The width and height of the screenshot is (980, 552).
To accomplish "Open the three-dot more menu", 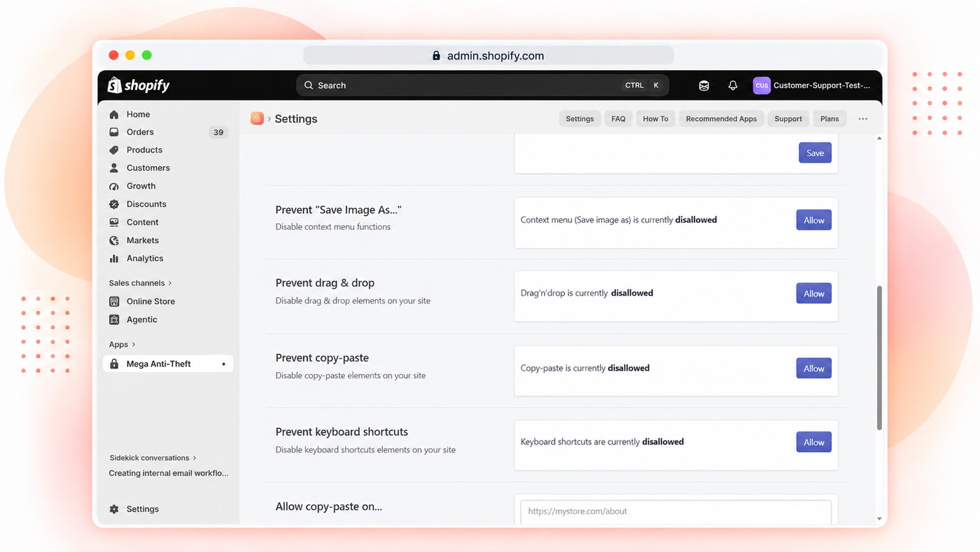I will 863,119.
